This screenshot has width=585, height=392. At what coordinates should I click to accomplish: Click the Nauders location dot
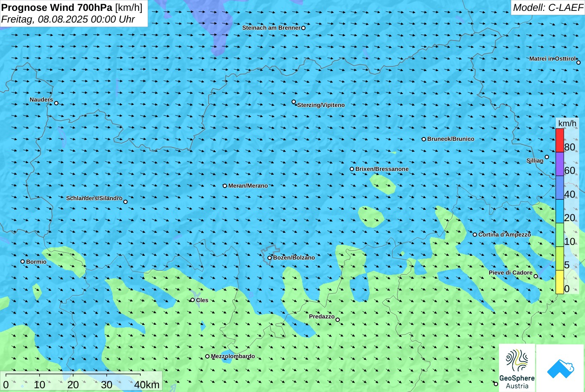coord(56,103)
